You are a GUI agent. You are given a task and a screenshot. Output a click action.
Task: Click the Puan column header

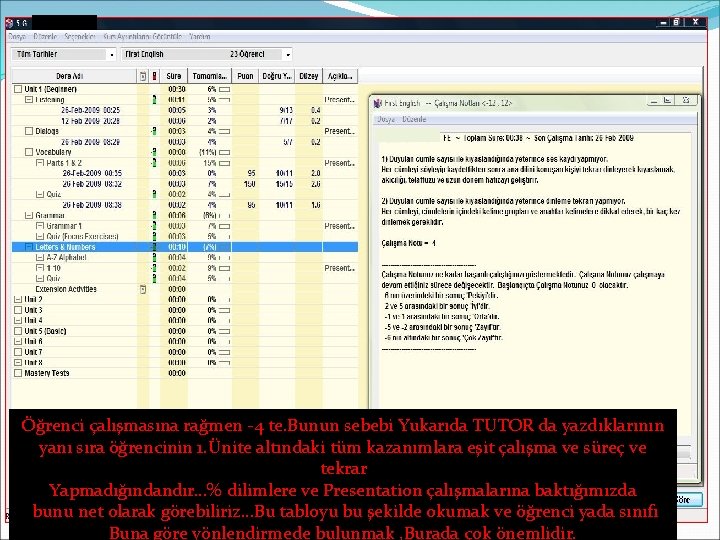245,76
